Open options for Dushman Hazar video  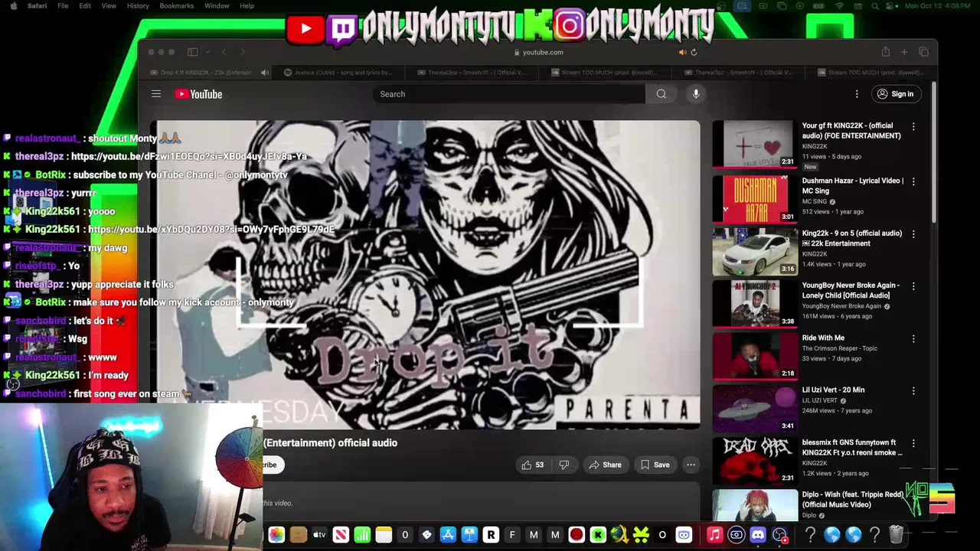(913, 181)
